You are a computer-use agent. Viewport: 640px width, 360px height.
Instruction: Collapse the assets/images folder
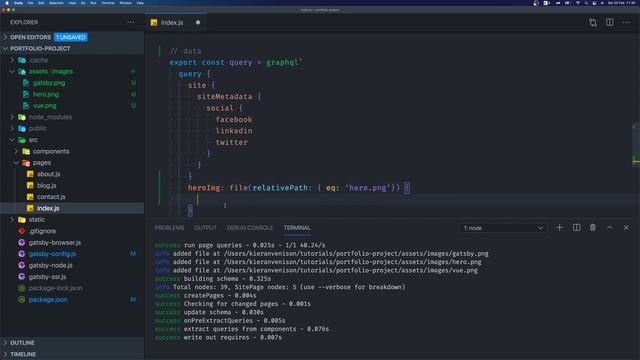click(12, 71)
